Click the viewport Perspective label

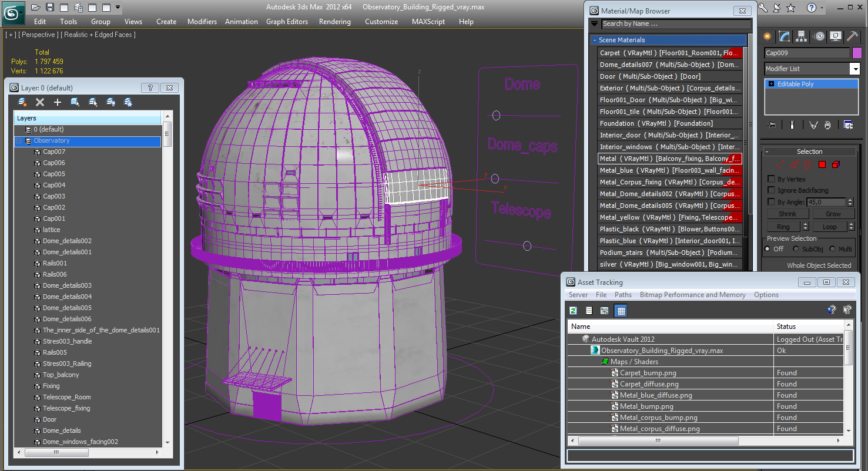38,35
